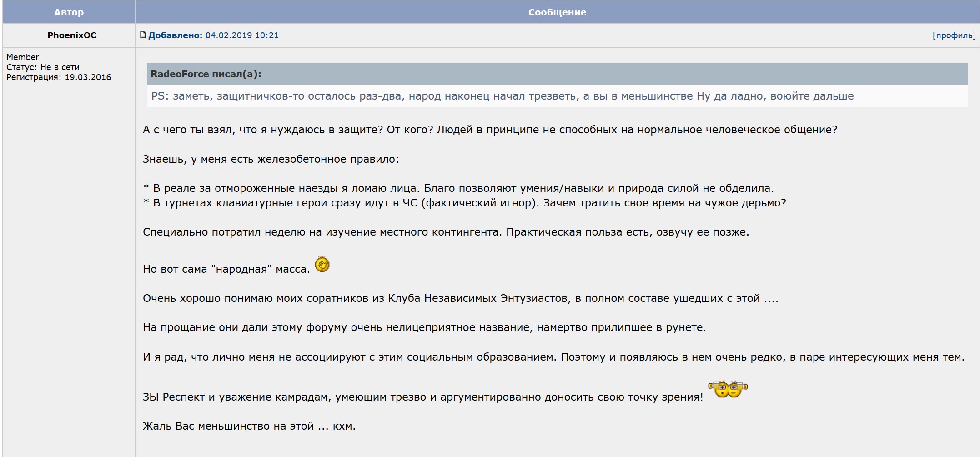Click the Статус: Не в сети line
Viewport: 980px width, 457px height.
coord(43,67)
